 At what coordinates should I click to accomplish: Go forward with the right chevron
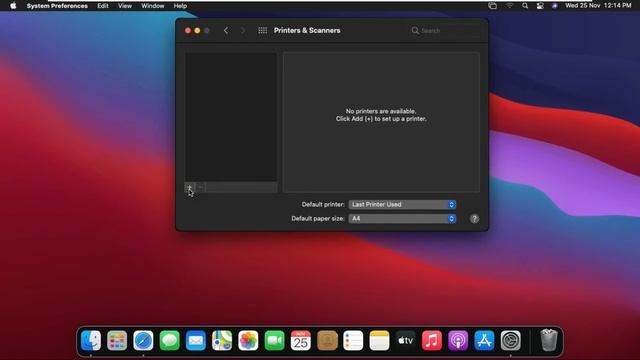pos(243,31)
